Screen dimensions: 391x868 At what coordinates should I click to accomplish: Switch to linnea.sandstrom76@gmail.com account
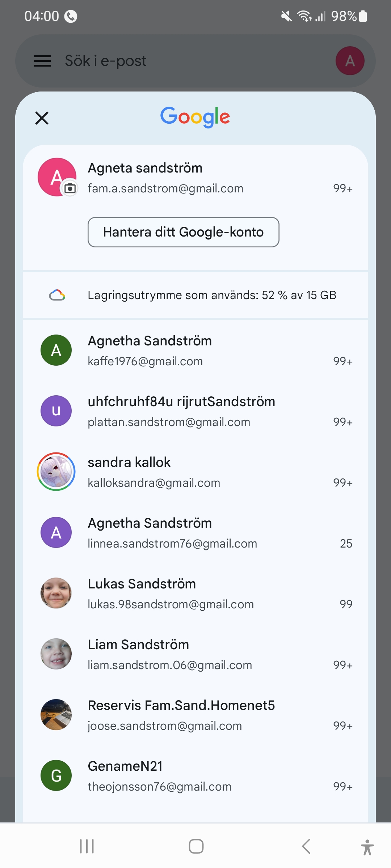(195, 533)
